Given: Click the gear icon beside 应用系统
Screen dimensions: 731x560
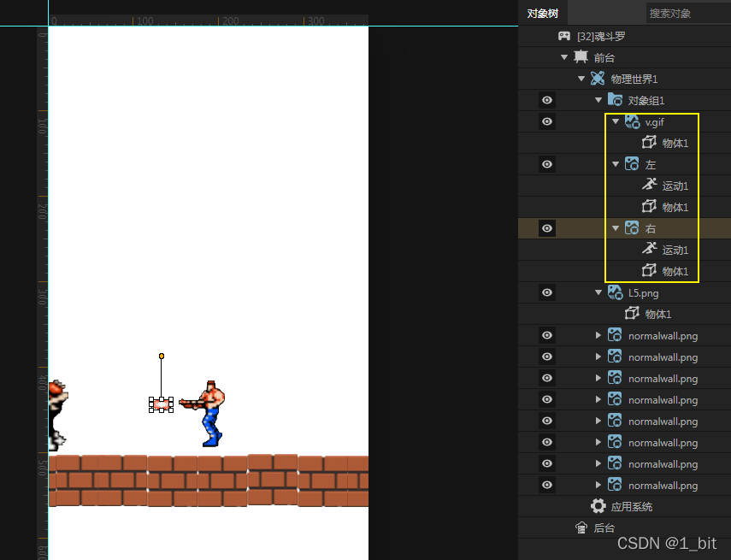Looking at the screenshot, I should tap(598, 506).
